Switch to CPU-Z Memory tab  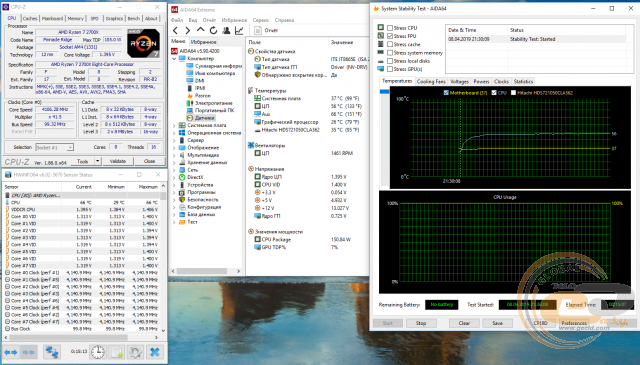[x=76, y=18]
